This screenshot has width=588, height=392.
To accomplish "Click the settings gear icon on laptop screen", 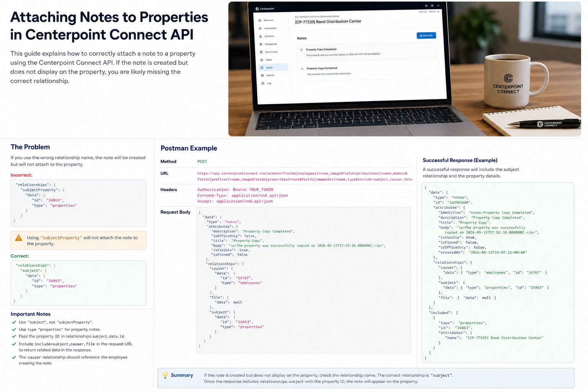I will 432,6.
